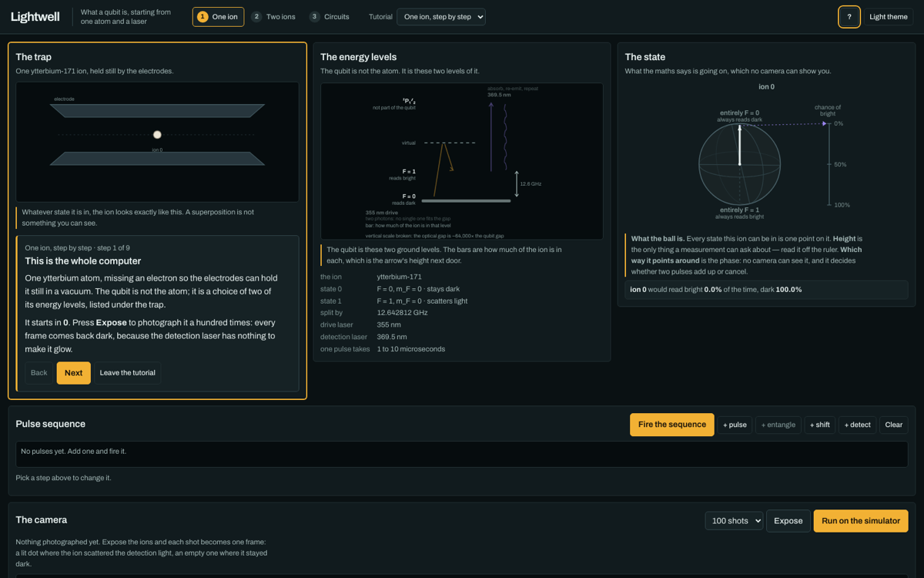
Task: Click 'The camera' section heading
Action: pyautogui.click(x=42, y=519)
